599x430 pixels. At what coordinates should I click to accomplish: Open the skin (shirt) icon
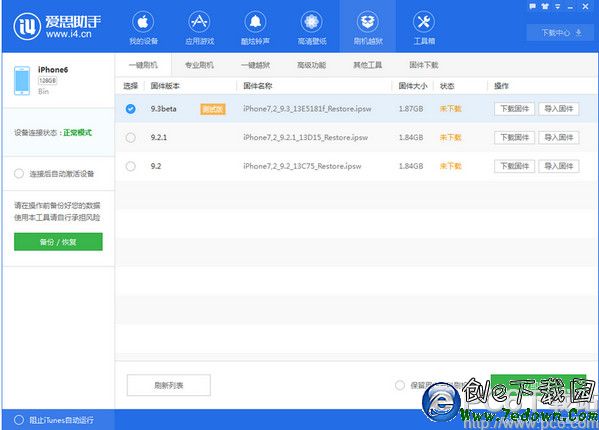point(545,6)
